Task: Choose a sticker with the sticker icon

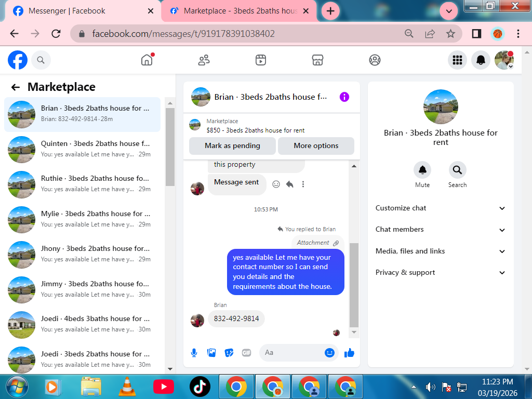Action: (229, 353)
